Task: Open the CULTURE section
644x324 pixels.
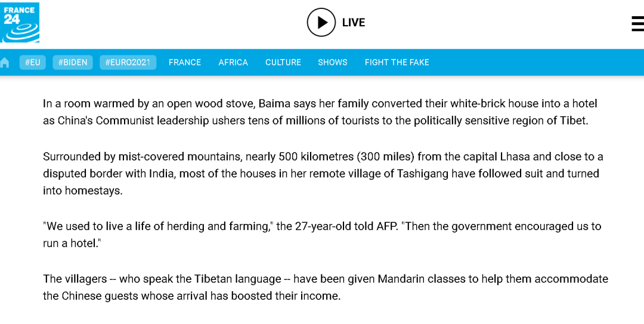Action: coord(283,63)
